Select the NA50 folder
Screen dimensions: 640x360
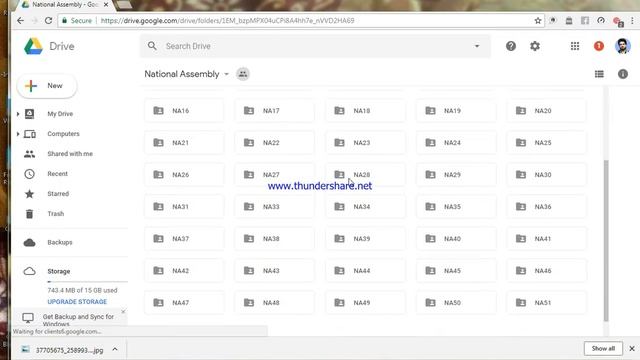(x=456, y=302)
